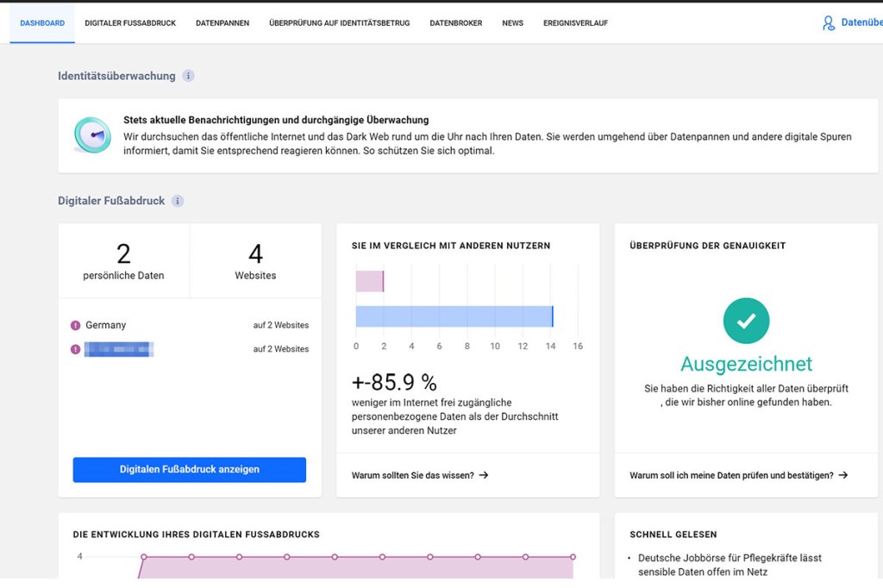
Task: Select the News tab
Action: [x=512, y=23]
